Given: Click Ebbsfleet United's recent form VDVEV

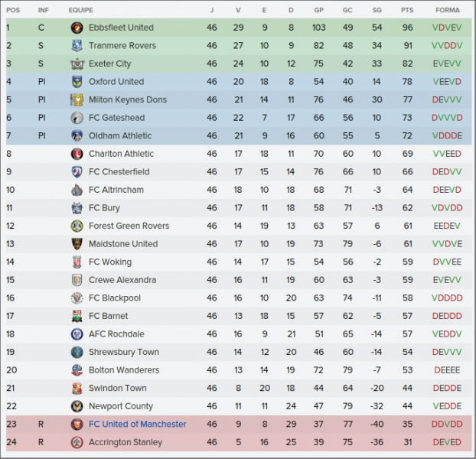Looking at the screenshot, I should (447, 28).
